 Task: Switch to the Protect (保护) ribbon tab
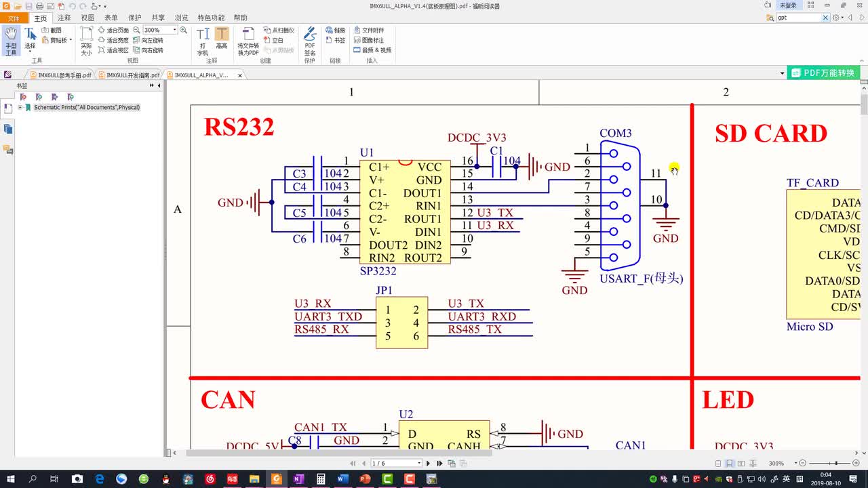(x=135, y=18)
